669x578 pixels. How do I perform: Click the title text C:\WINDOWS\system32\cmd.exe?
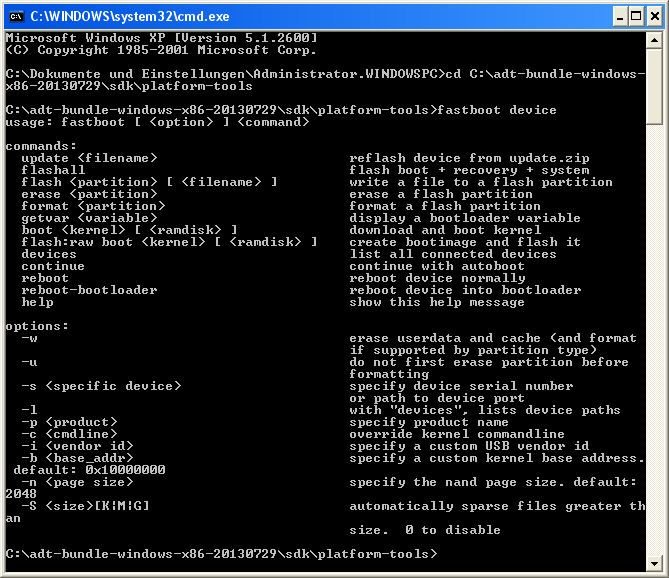pyautogui.click(x=130, y=17)
